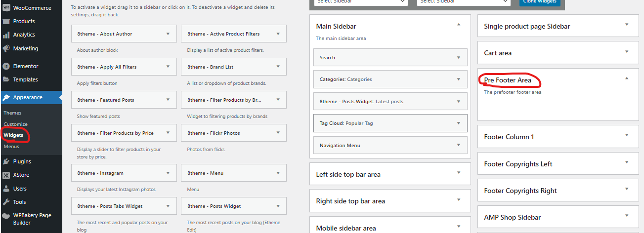Open the second Select Sidebar dropdown
Screen dimensions: 644x233
tap(464, 2)
